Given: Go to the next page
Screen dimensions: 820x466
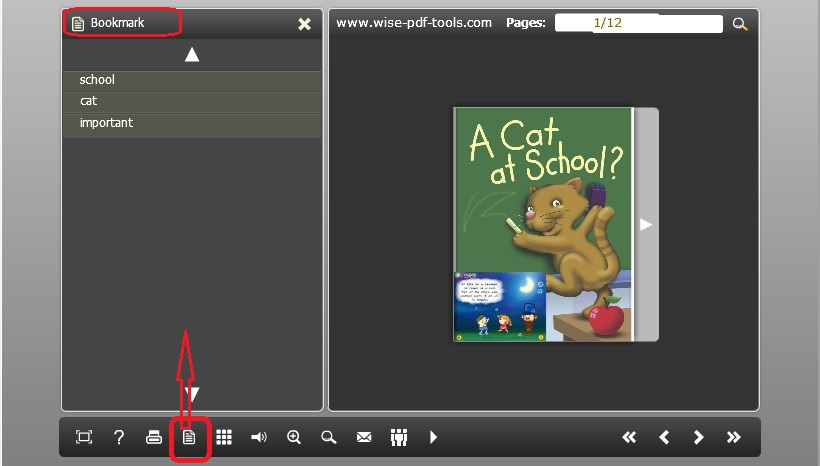Looking at the screenshot, I should [x=698, y=437].
